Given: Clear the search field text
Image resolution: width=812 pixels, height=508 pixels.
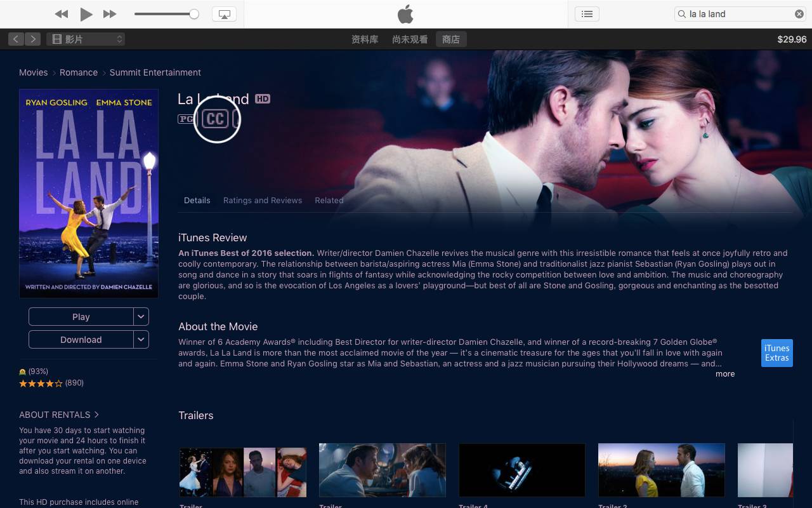Looking at the screenshot, I should 799,14.
